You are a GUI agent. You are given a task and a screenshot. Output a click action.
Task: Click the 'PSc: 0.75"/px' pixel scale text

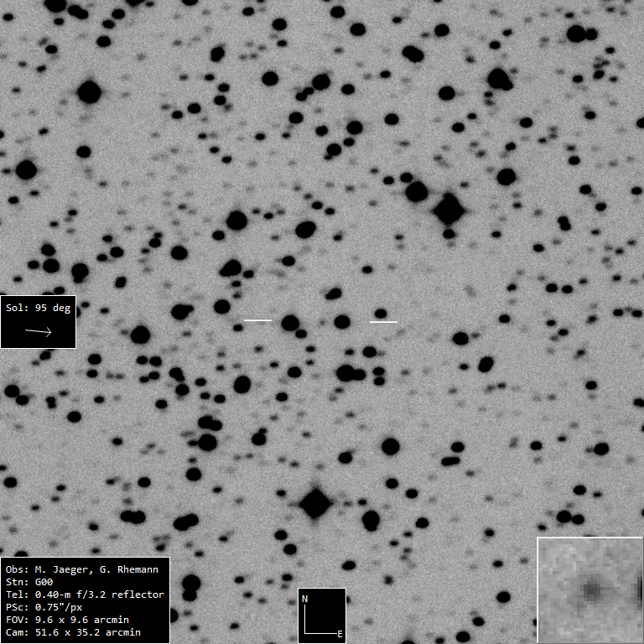point(42,607)
